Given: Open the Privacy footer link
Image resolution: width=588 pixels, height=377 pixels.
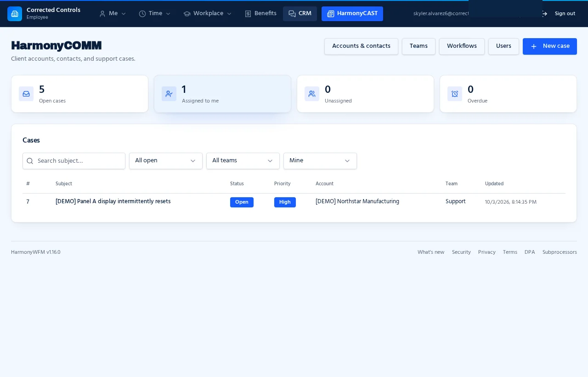Looking at the screenshot, I should click(487, 252).
